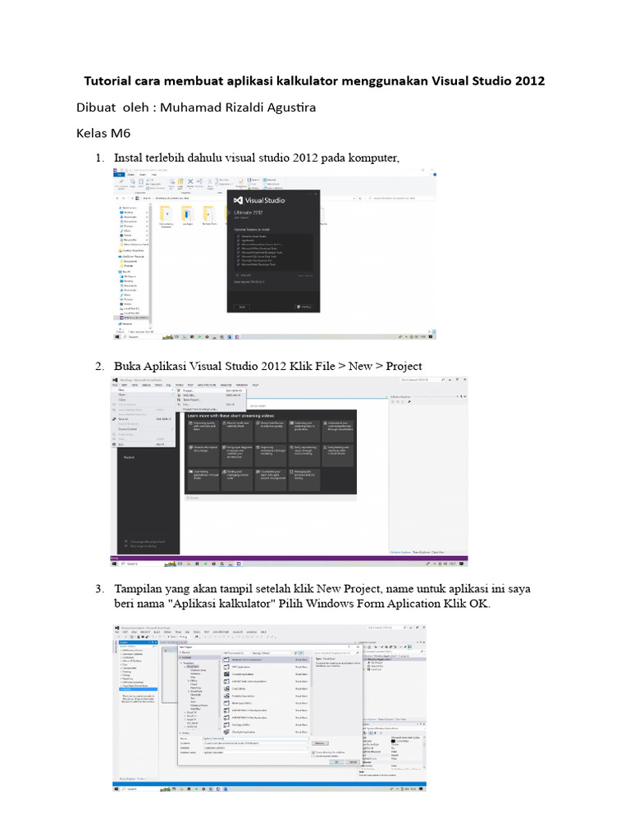Select Windows Forms Application template
Image resolution: width=630 pixels, height=840 pixels.
pos(266,660)
